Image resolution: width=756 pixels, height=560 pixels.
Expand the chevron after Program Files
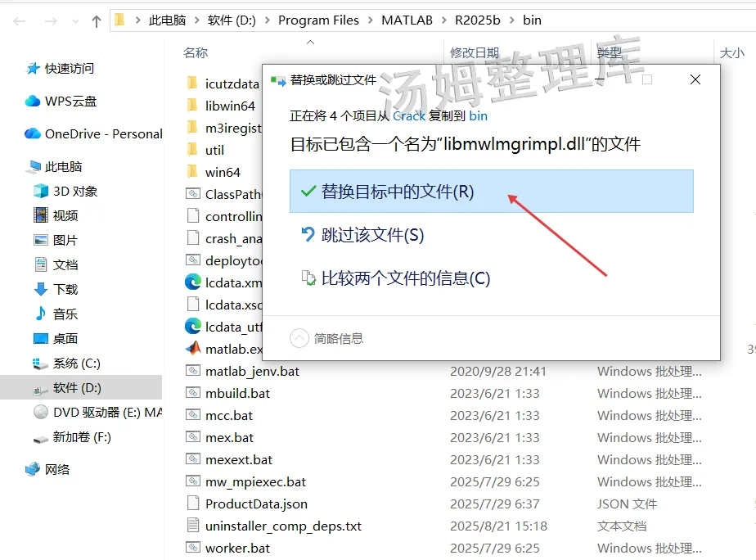pyautogui.click(x=371, y=20)
